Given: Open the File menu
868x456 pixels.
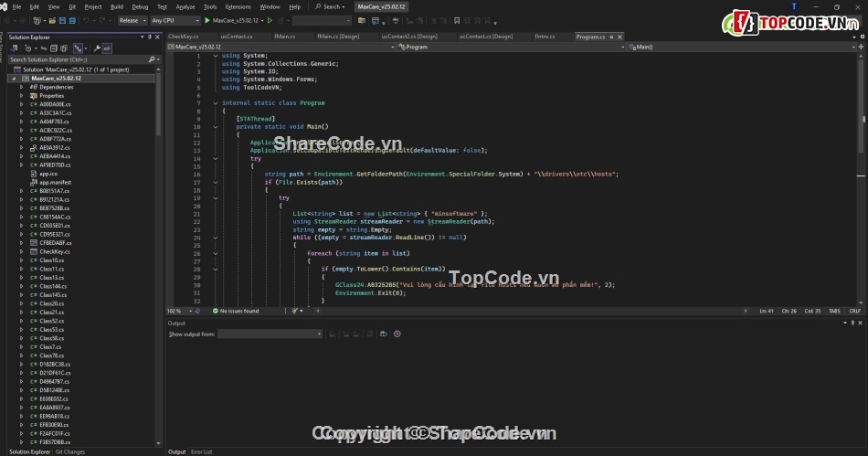Looking at the screenshot, I should pyautogui.click(x=16, y=6).
